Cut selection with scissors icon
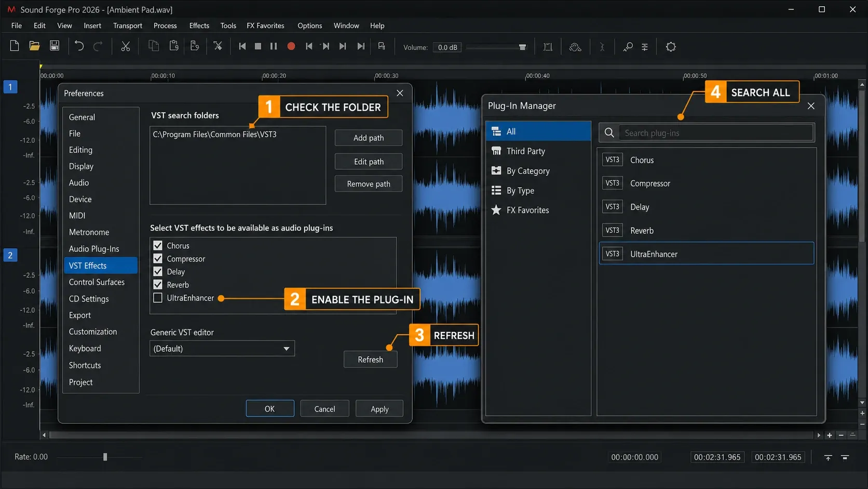 tap(125, 46)
